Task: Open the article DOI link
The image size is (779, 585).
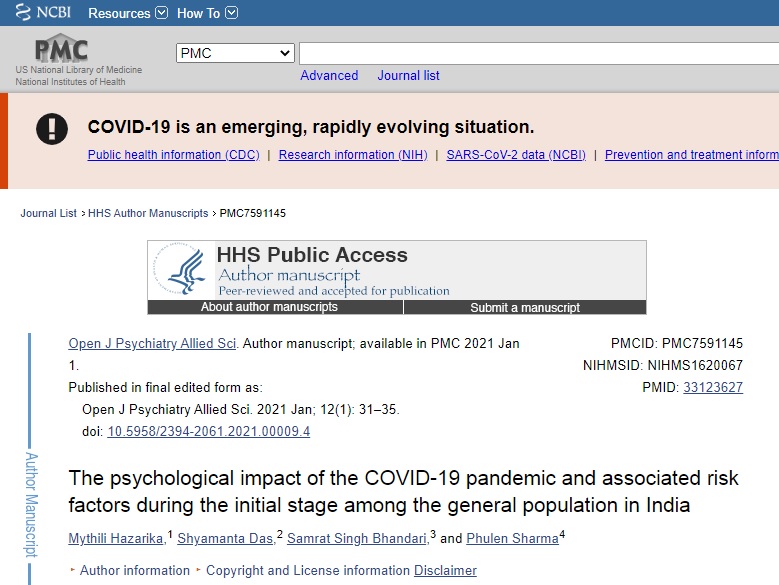Action: [x=208, y=432]
